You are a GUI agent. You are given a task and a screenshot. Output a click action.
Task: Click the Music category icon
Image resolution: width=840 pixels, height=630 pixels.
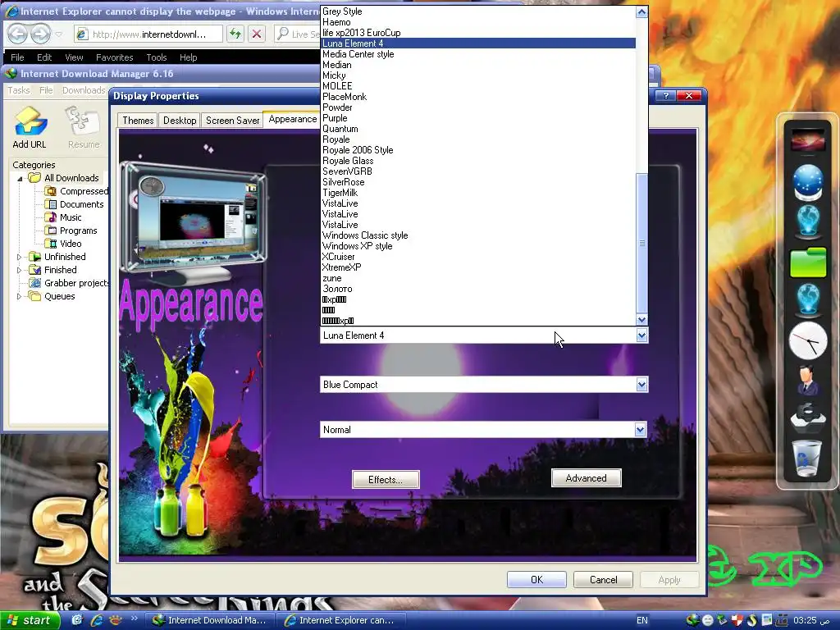coord(50,217)
